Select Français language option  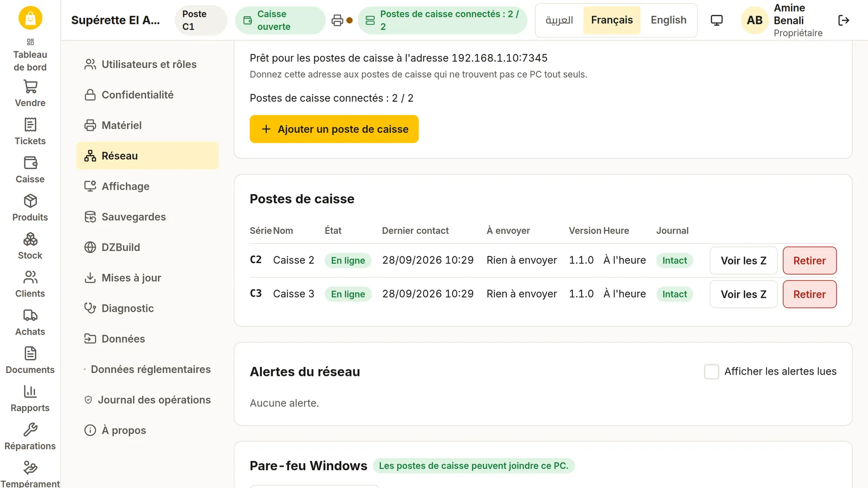612,20
